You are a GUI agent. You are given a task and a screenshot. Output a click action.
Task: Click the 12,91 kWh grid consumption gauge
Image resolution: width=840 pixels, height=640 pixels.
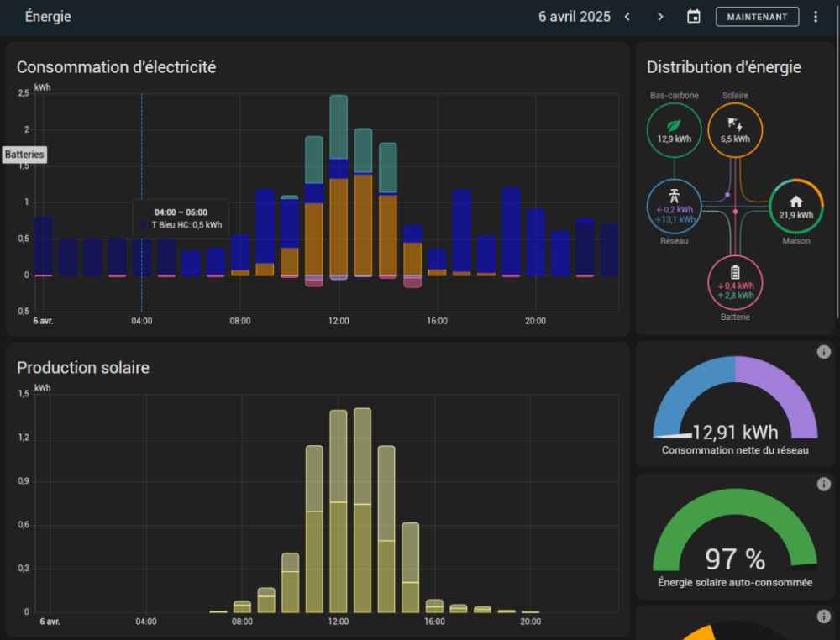pos(735,412)
